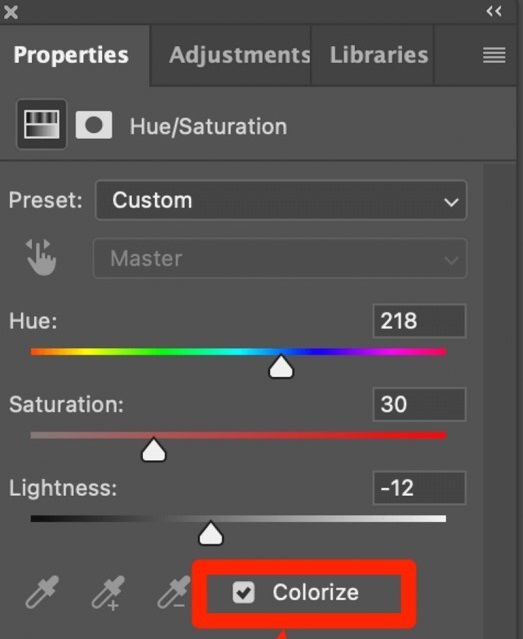The image size is (523, 639).
Task: Click the Hue slider handle
Action: (x=281, y=367)
